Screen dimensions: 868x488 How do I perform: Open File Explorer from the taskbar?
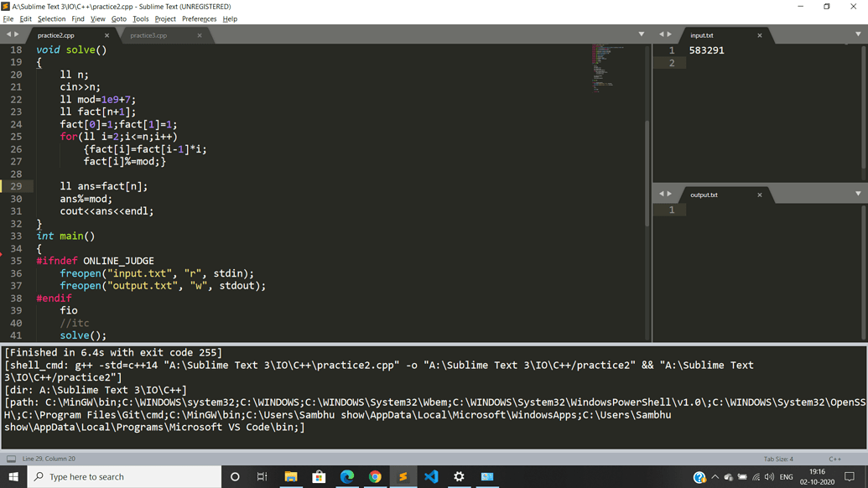(x=290, y=476)
